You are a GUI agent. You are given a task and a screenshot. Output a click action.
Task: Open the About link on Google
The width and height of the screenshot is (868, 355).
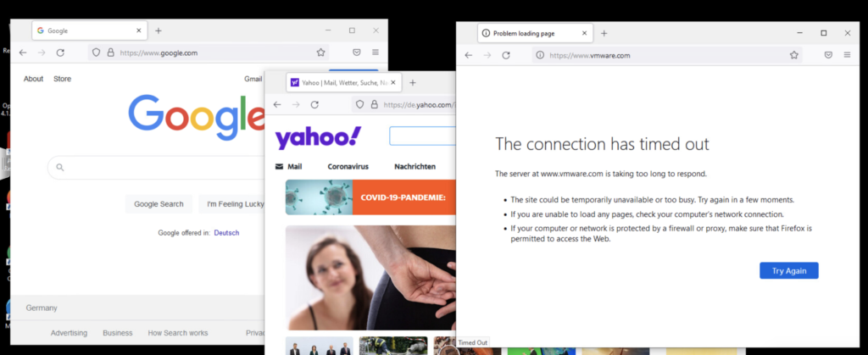pyautogui.click(x=33, y=79)
